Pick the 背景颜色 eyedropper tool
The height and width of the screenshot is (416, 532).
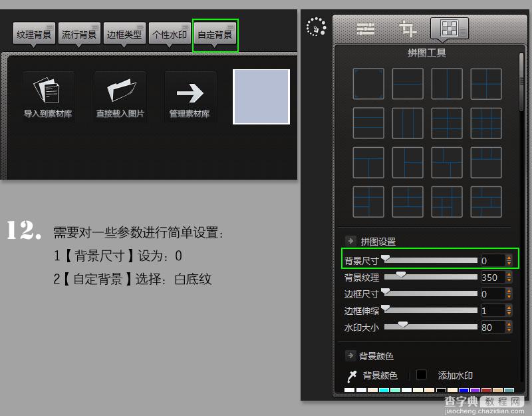click(352, 375)
